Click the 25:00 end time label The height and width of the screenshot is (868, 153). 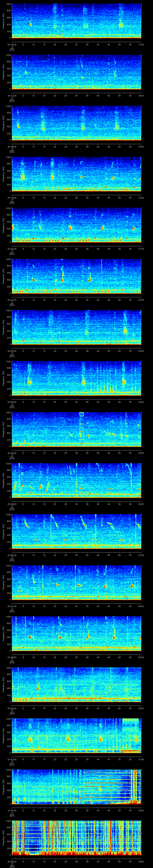[x=141, y=453]
